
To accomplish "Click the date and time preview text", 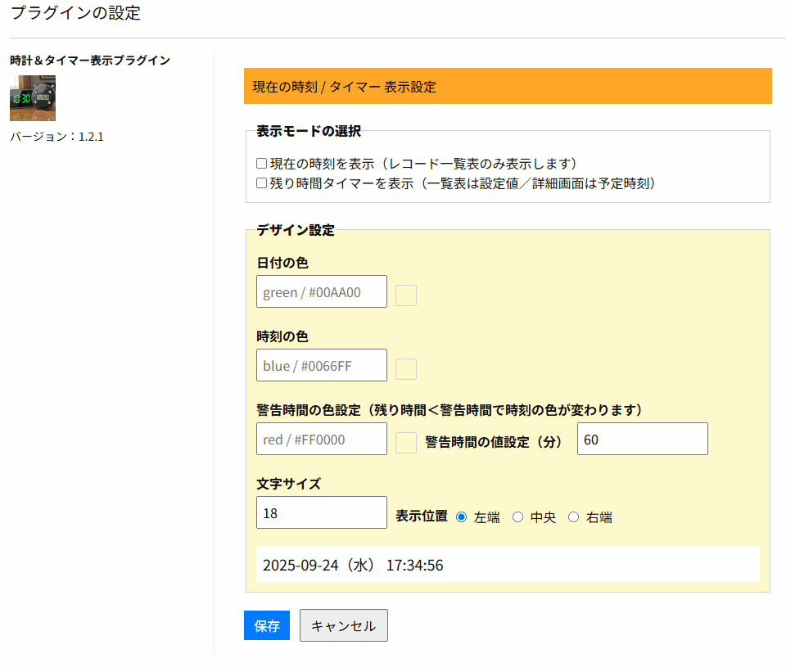I will [x=353, y=565].
